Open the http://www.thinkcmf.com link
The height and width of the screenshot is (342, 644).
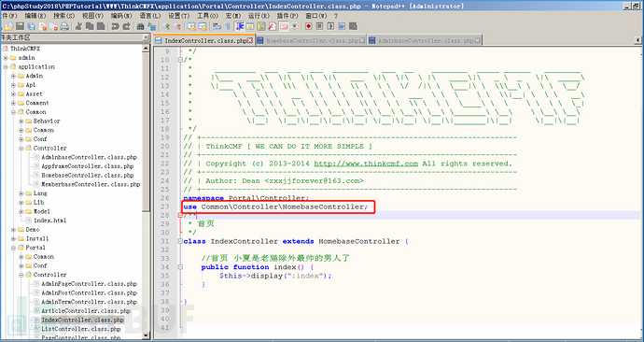(366, 164)
